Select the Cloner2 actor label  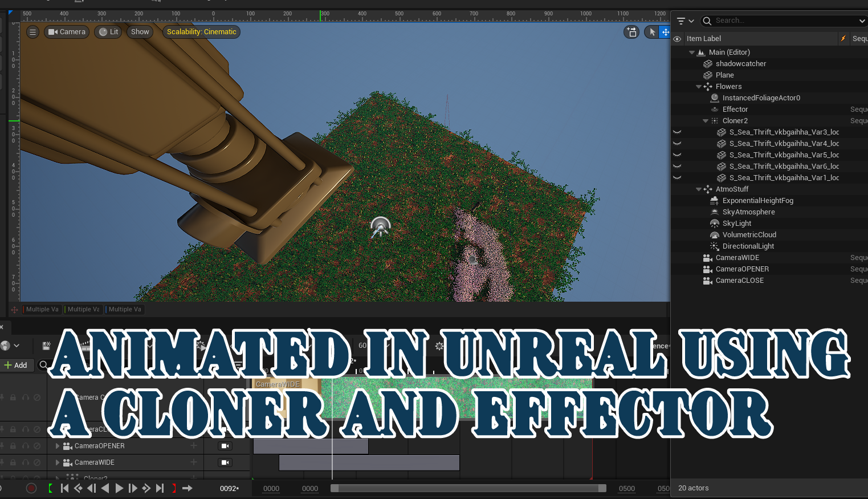coord(735,121)
